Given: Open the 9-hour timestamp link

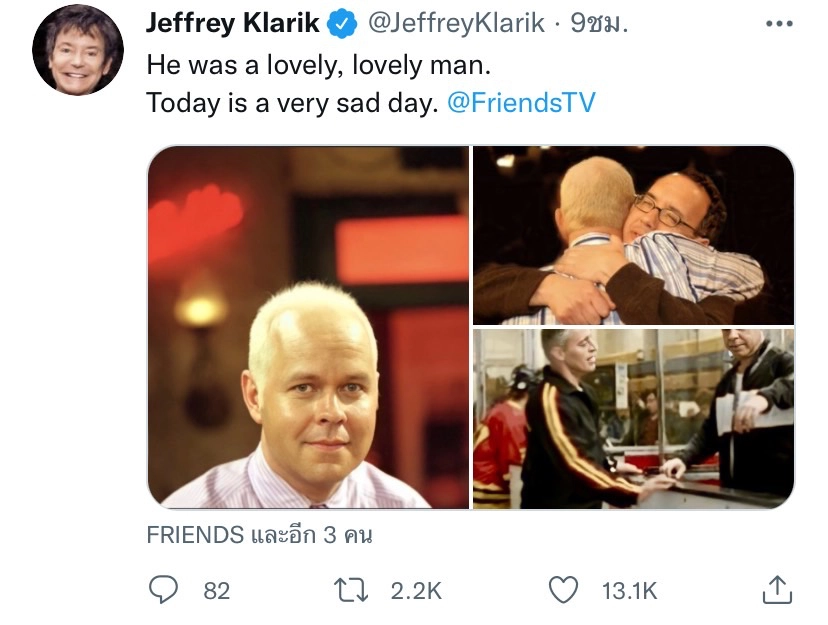Looking at the screenshot, I should point(599,23).
